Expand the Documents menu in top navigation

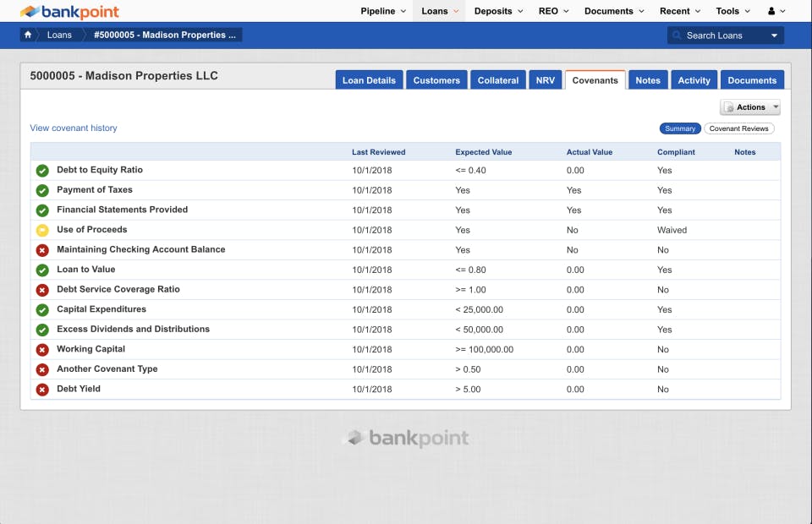coord(614,11)
